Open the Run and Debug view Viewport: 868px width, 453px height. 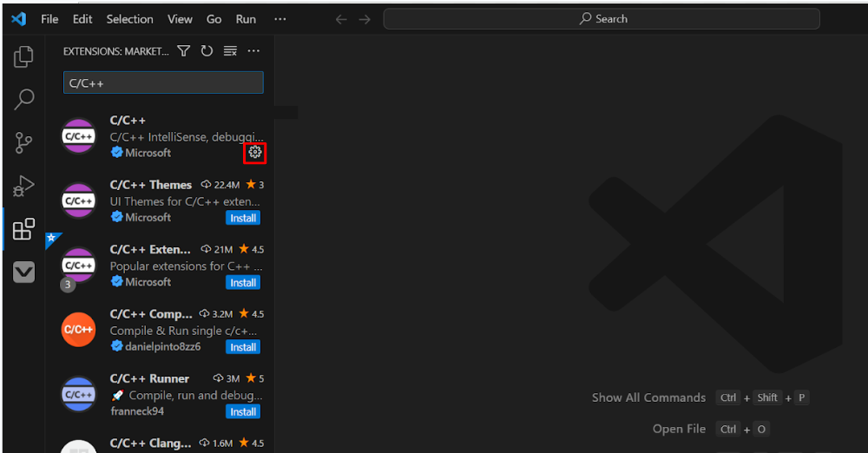23,186
